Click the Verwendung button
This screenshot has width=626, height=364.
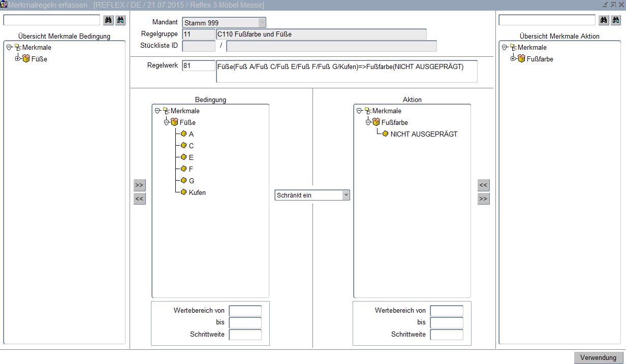(x=598, y=357)
